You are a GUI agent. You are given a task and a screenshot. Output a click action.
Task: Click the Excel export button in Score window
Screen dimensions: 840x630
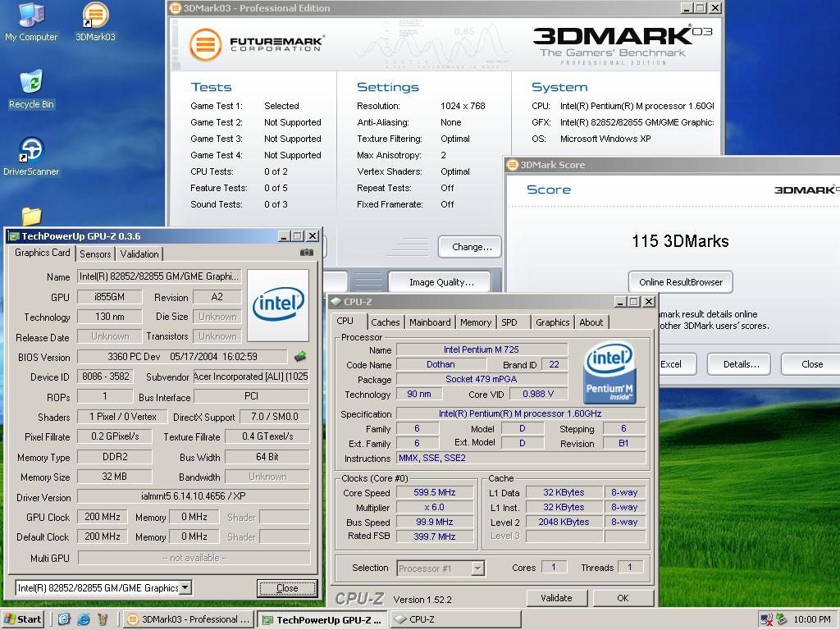click(677, 364)
